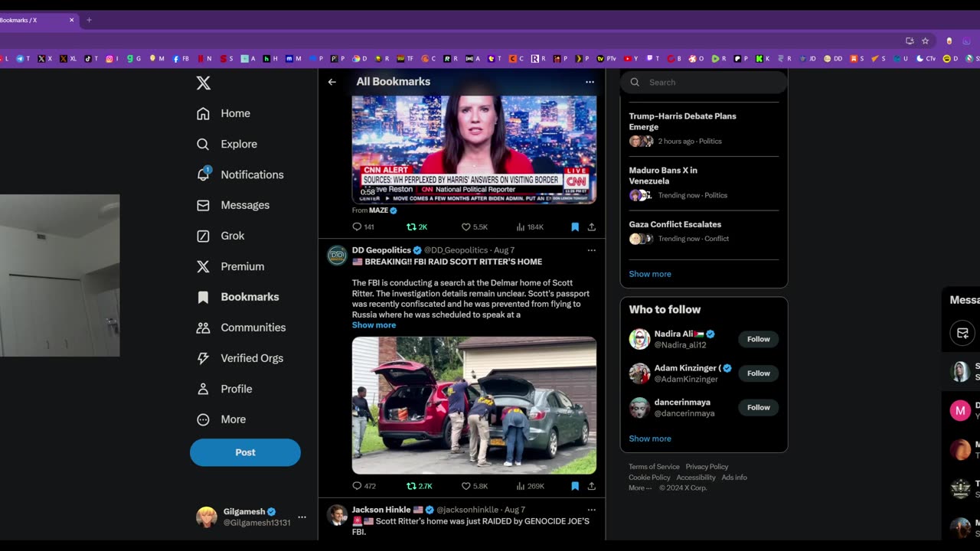Open the Ads info footer link

click(734, 478)
